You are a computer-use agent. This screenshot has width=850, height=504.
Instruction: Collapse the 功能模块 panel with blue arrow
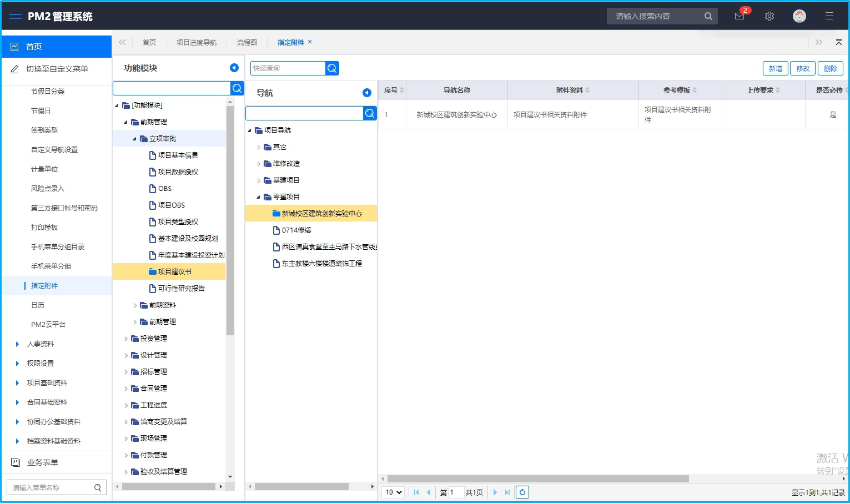coord(234,68)
